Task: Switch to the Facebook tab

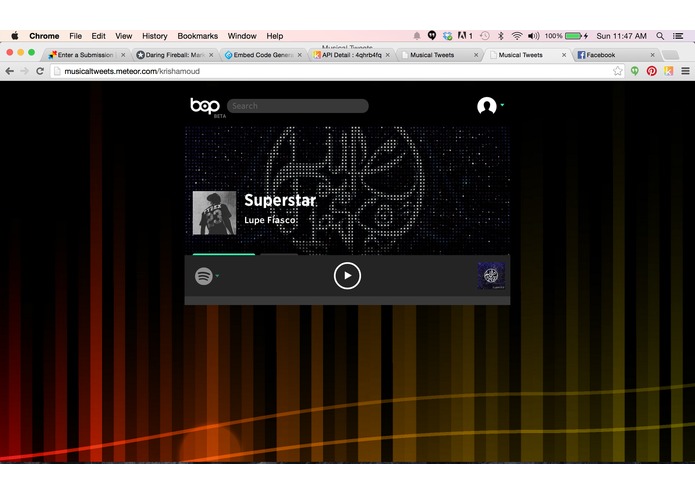Action: tap(615, 55)
